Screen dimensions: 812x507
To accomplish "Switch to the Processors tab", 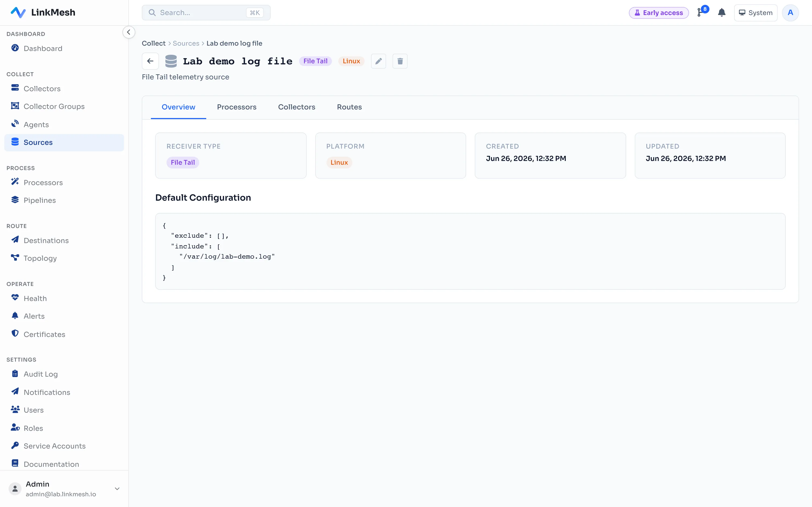I will point(237,107).
